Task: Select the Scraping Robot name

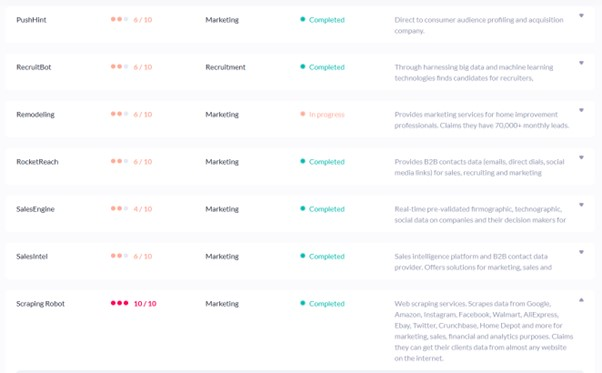Action: click(40, 304)
